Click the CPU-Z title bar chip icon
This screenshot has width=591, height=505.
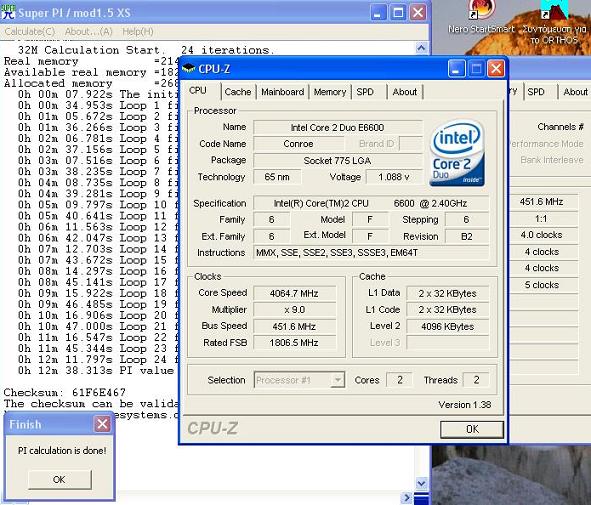(x=188, y=69)
